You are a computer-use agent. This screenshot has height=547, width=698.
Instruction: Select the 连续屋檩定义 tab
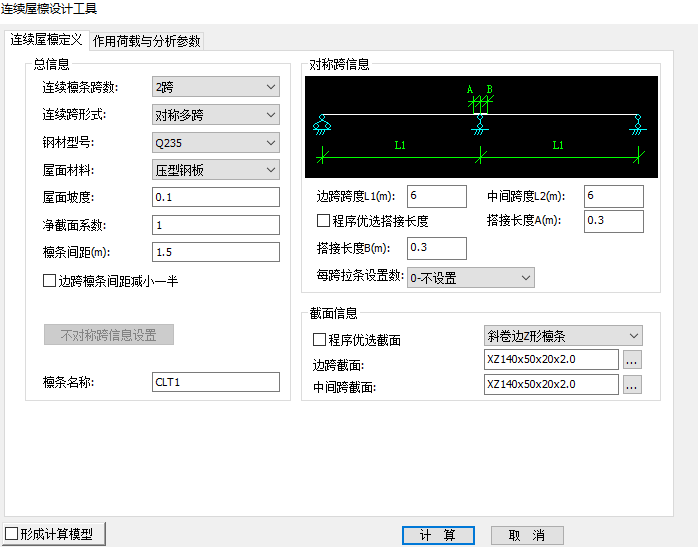click(46, 40)
